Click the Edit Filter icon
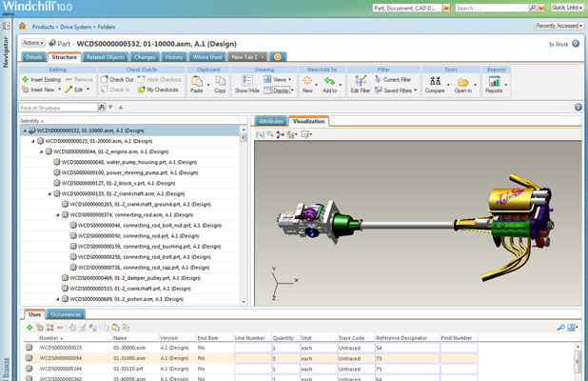588x381 pixels. tap(359, 80)
